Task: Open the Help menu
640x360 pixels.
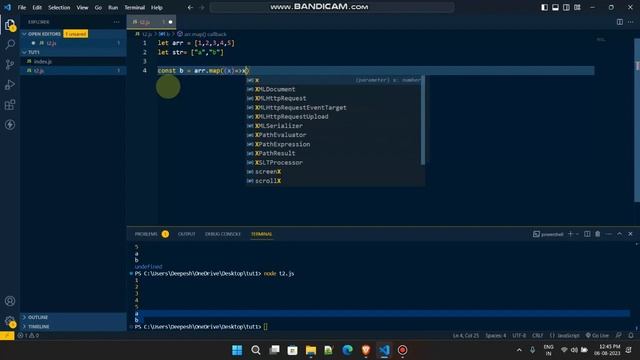Action: (x=157, y=7)
